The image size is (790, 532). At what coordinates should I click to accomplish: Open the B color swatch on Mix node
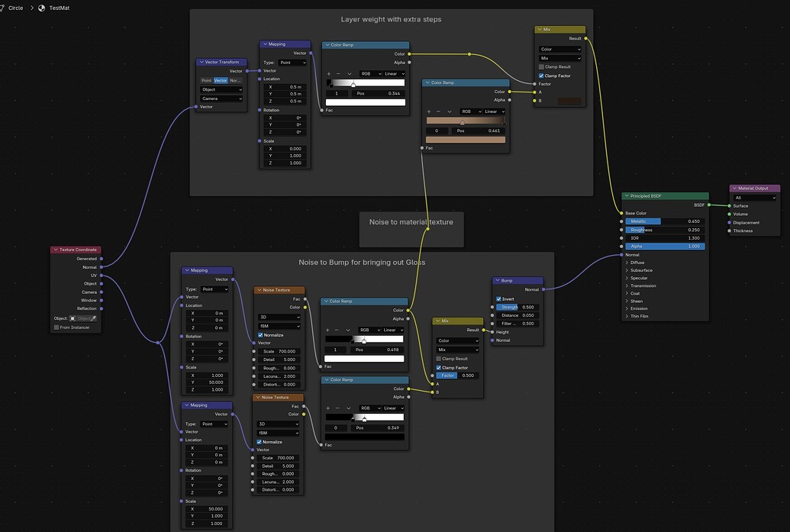569,101
